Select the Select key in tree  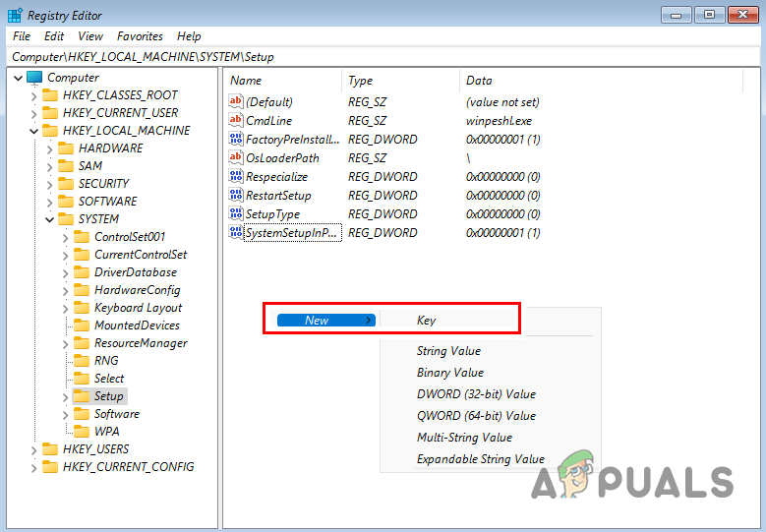109,379
